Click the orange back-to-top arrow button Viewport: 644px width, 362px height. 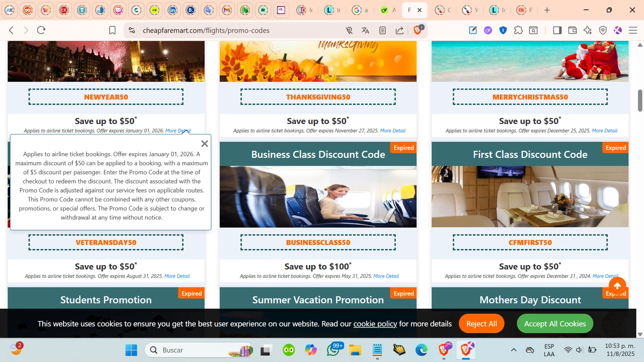(617, 286)
